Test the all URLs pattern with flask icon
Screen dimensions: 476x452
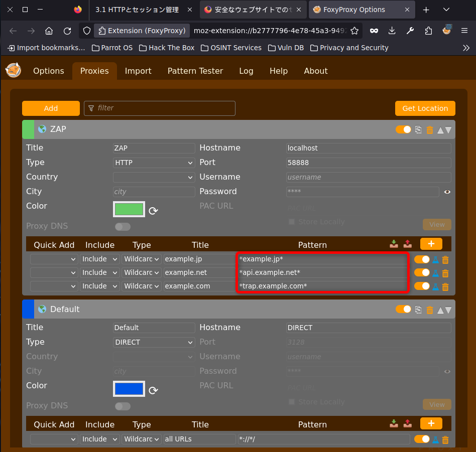[435, 439]
